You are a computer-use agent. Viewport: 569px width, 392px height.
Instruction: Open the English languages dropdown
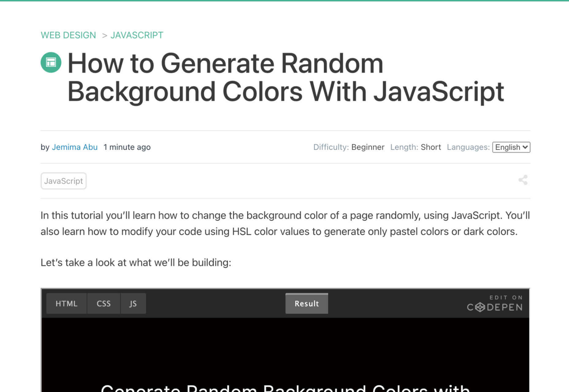[511, 147]
